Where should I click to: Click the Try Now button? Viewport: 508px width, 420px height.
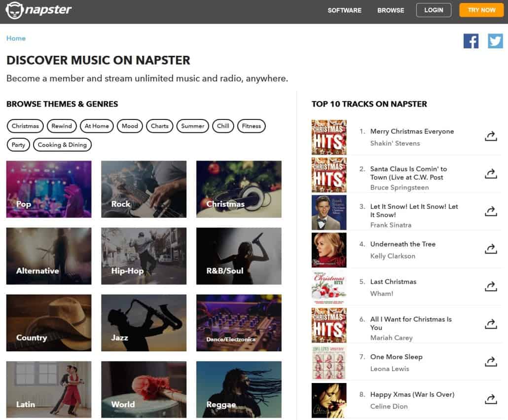click(481, 10)
